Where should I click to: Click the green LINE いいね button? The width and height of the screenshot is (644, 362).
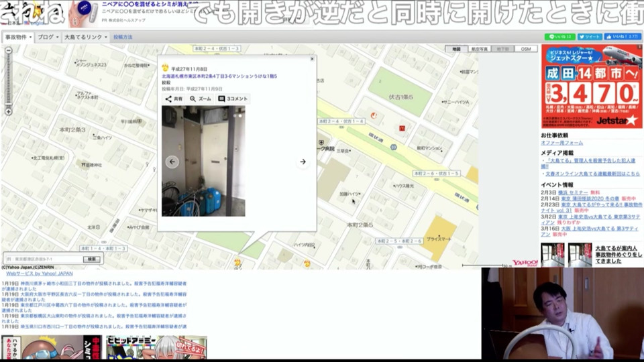(559, 36)
